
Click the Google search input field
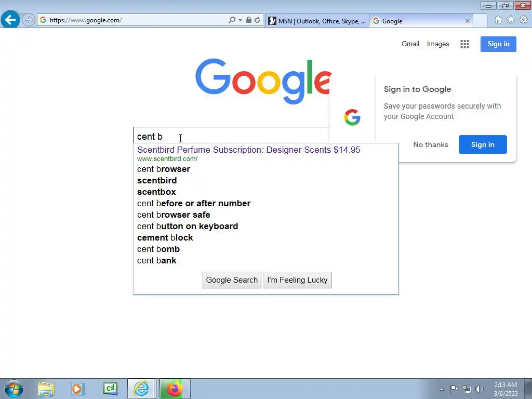(231, 137)
